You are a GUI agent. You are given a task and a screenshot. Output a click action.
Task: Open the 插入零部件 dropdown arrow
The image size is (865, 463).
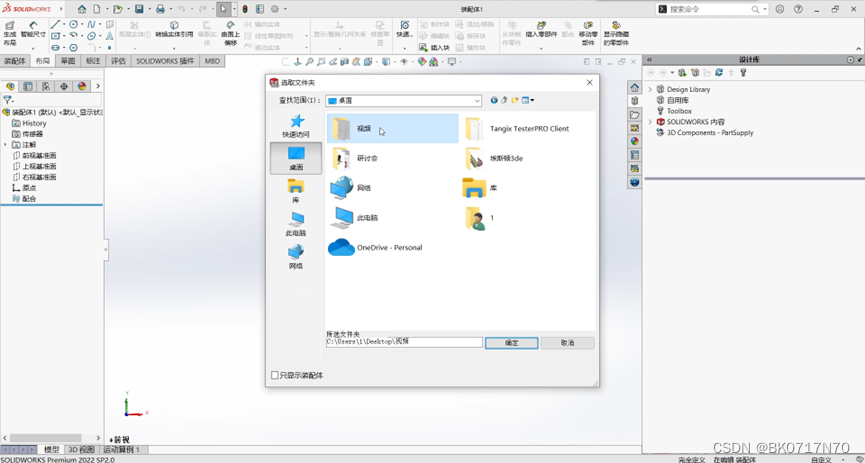click(541, 49)
